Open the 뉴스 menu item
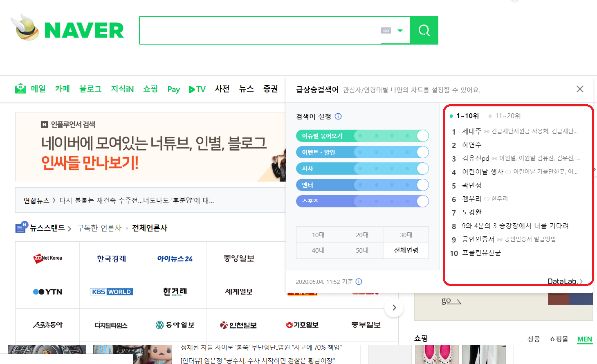This screenshot has height=364, width=597. point(247,89)
